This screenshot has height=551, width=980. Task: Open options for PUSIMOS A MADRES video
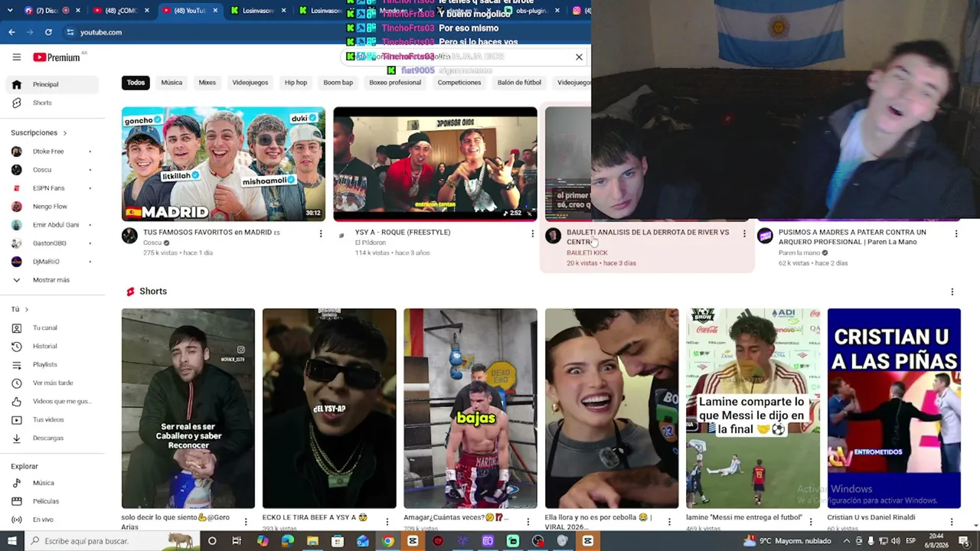956,233
